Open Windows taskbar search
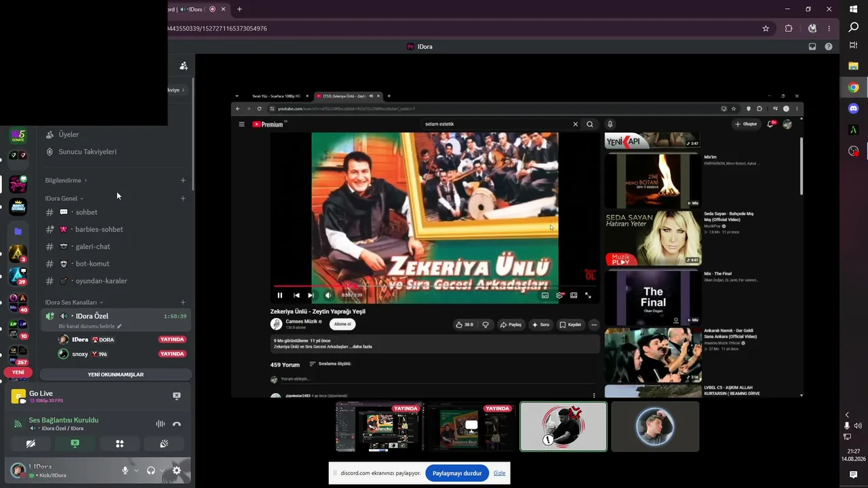 (x=853, y=27)
